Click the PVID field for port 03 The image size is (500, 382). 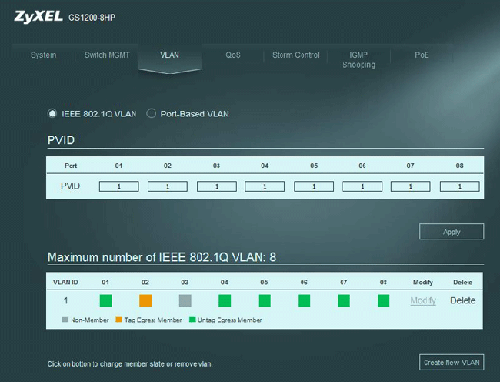[x=217, y=186]
